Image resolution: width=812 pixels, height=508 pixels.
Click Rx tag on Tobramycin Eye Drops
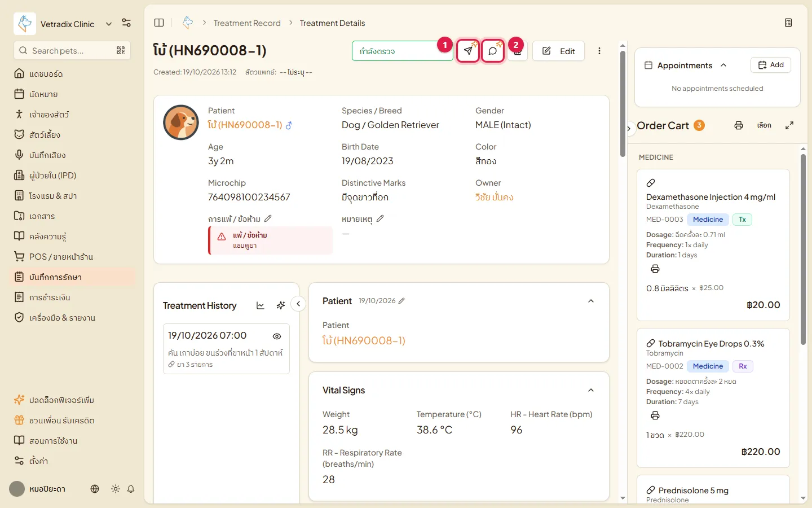(743, 366)
